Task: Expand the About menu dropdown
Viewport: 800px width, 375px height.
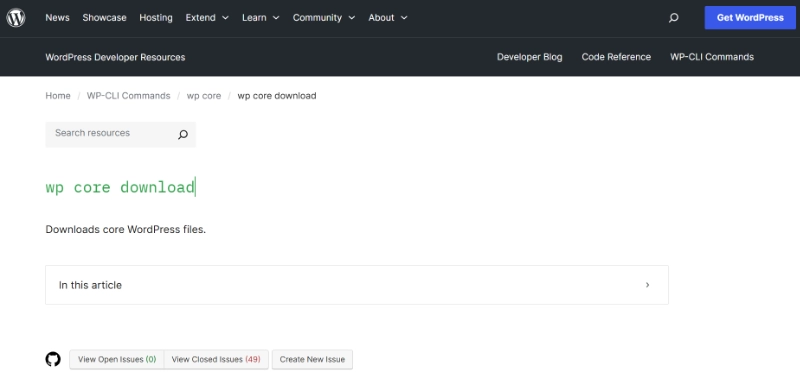Action: click(x=388, y=18)
